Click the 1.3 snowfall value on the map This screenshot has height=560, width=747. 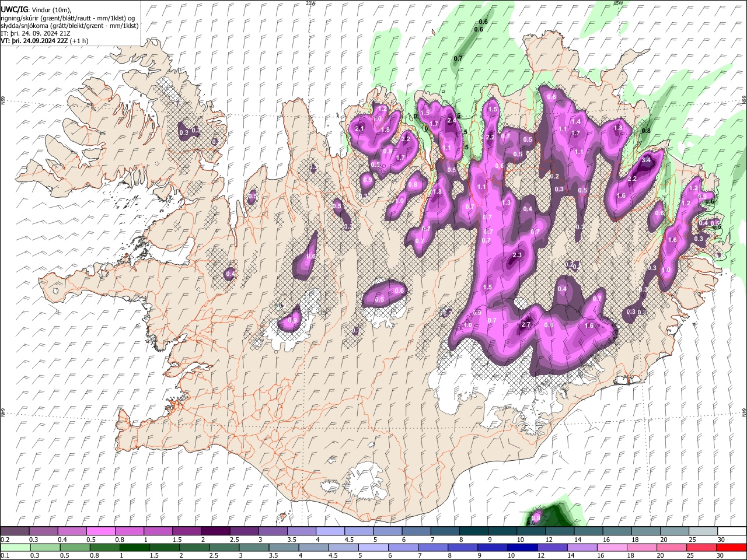[506, 202]
